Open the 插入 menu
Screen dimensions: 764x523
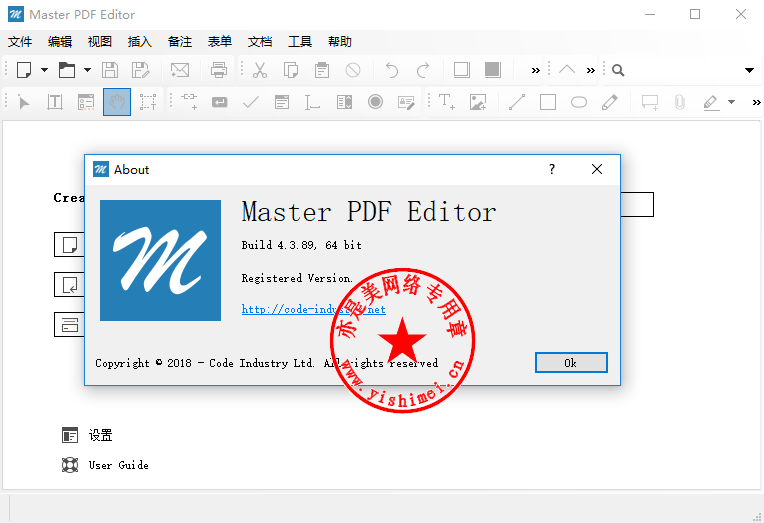[x=140, y=42]
